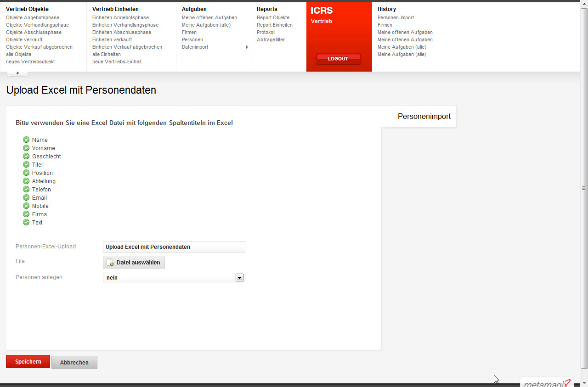
Task: Click the Reports heading
Action: (x=267, y=9)
